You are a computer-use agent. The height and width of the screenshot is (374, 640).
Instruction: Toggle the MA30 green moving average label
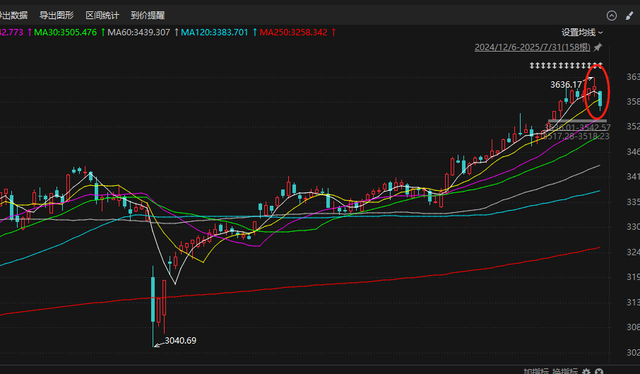point(65,32)
